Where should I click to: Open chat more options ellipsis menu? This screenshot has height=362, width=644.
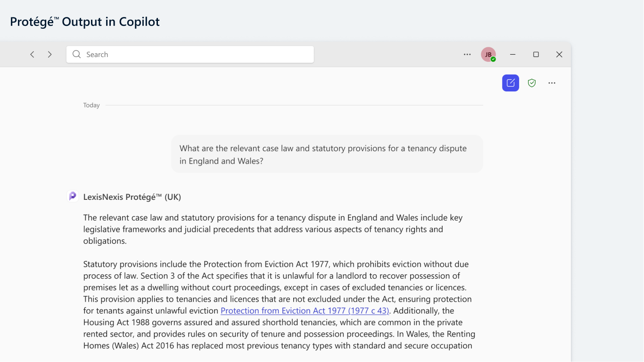(552, 83)
